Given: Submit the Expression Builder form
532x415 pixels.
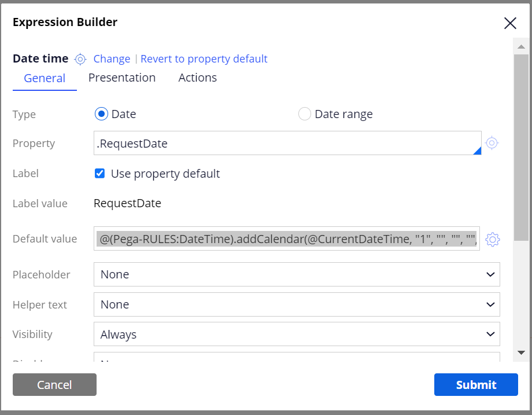Looking at the screenshot, I should 476,384.
